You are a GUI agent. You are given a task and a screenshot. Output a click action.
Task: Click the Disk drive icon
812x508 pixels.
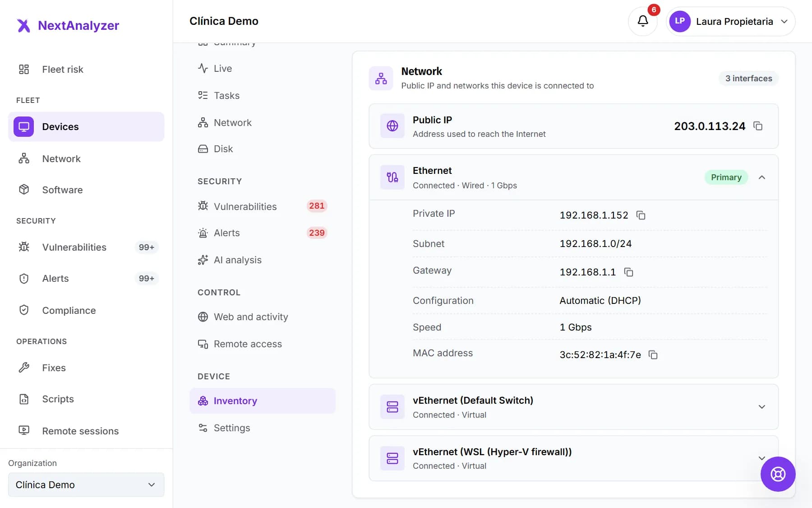pyautogui.click(x=203, y=149)
